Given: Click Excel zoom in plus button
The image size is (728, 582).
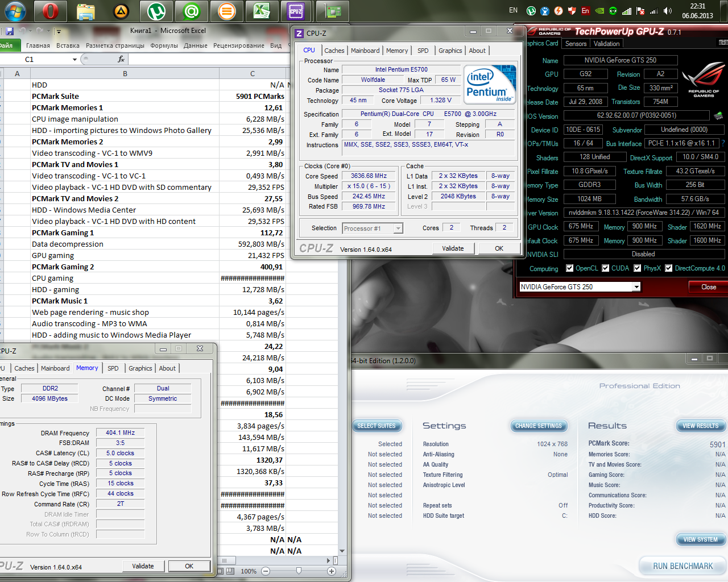Looking at the screenshot, I should 332,571.
